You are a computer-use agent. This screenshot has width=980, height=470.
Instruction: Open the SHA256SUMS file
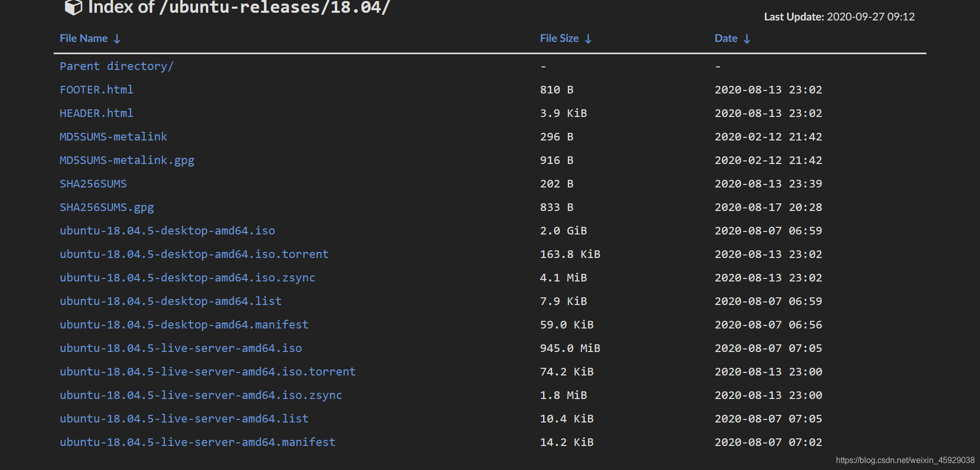pyautogui.click(x=93, y=184)
